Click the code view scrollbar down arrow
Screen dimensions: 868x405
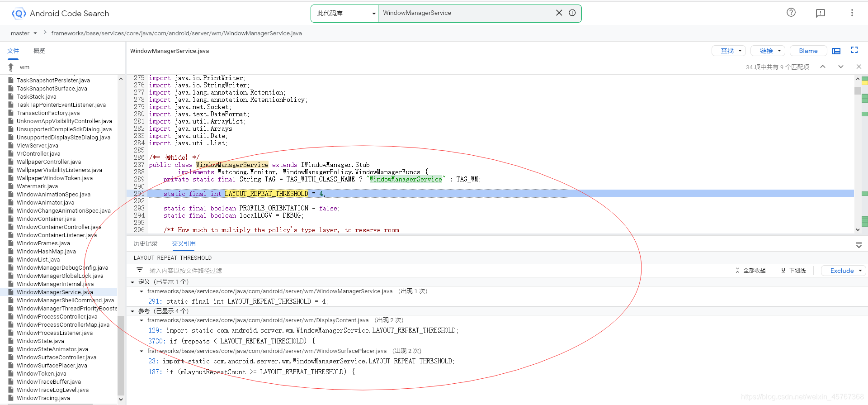coord(858,230)
